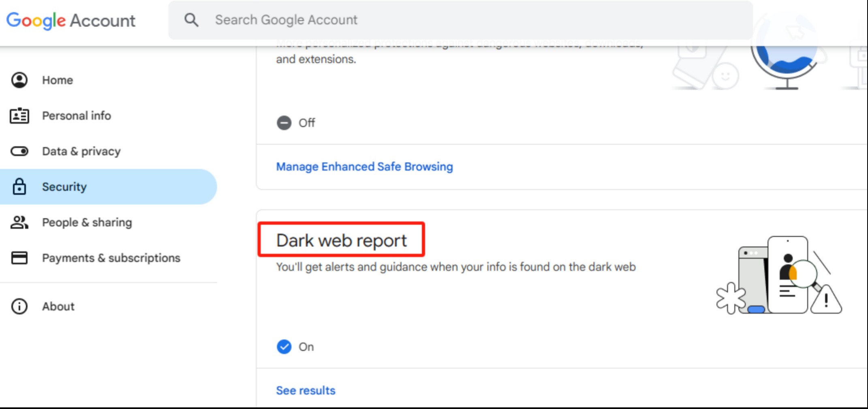This screenshot has width=868, height=409.
Task: Focus the Search Google Account field
Action: click(460, 20)
